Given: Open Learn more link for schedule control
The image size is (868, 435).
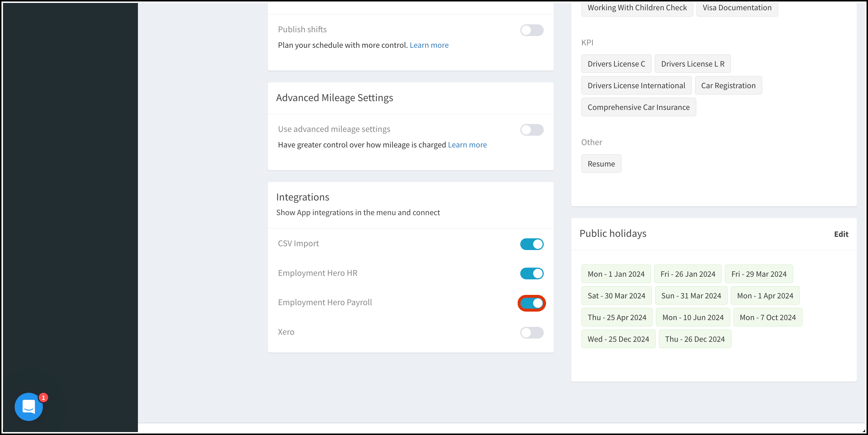Looking at the screenshot, I should (x=429, y=45).
